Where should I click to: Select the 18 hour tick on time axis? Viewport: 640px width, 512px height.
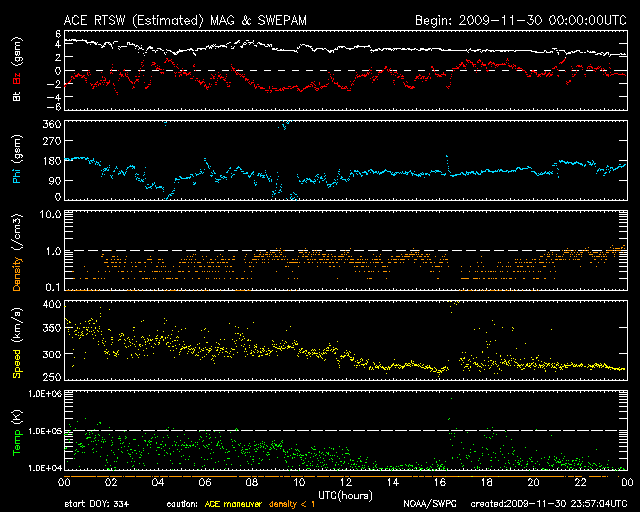486,482
